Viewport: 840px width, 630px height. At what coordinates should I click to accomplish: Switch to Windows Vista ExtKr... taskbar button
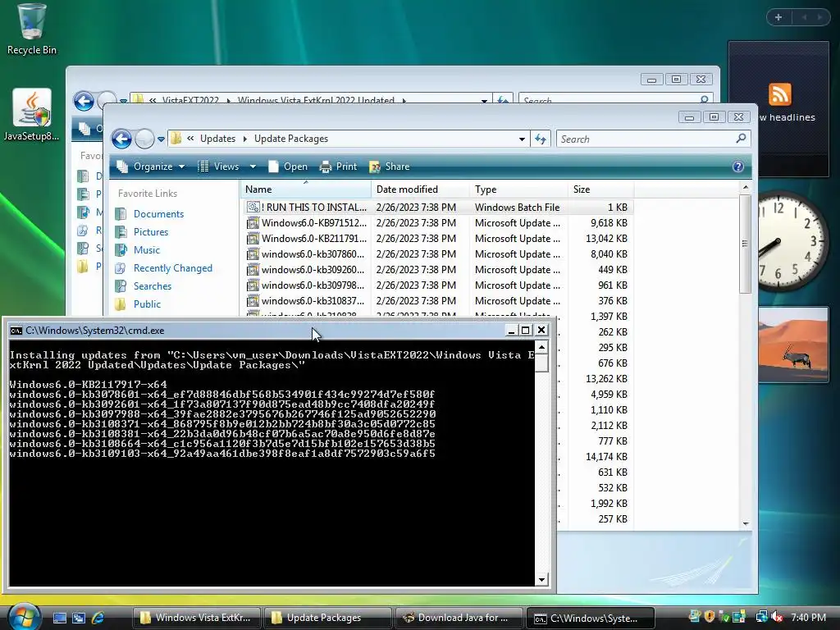196,618
